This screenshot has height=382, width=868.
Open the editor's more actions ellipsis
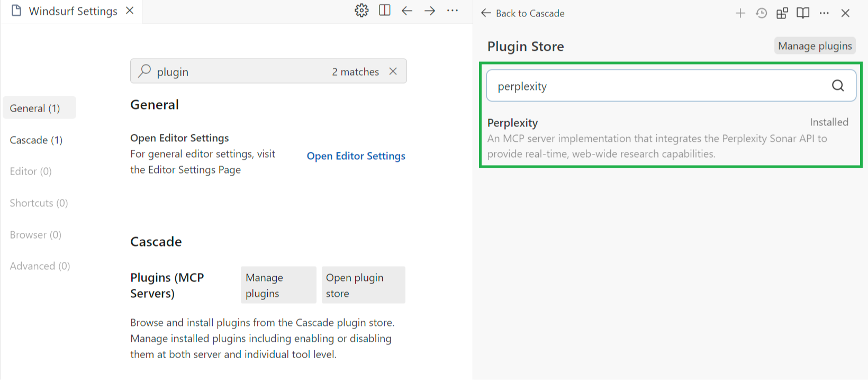click(453, 11)
